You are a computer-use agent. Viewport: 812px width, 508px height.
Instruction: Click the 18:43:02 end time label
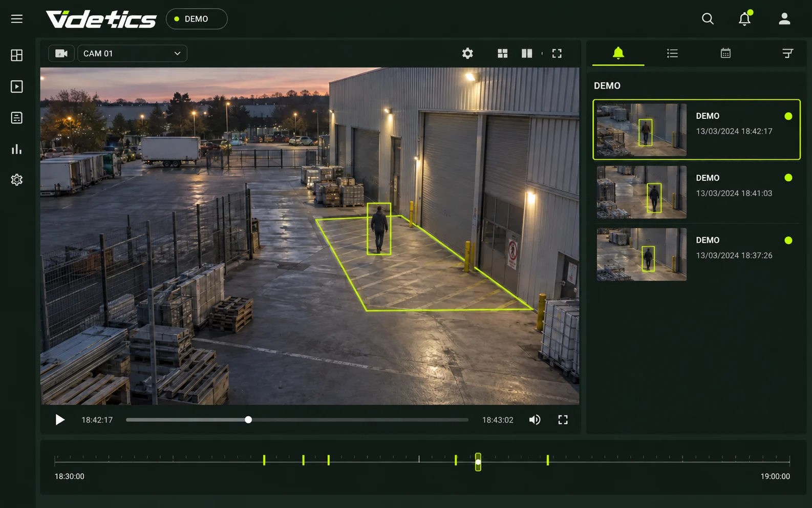[498, 420]
